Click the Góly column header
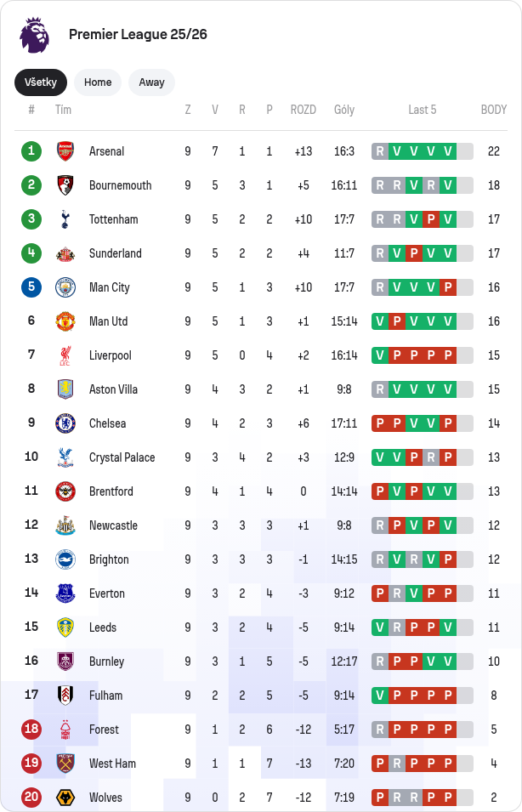The image size is (522, 812). click(344, 110)
